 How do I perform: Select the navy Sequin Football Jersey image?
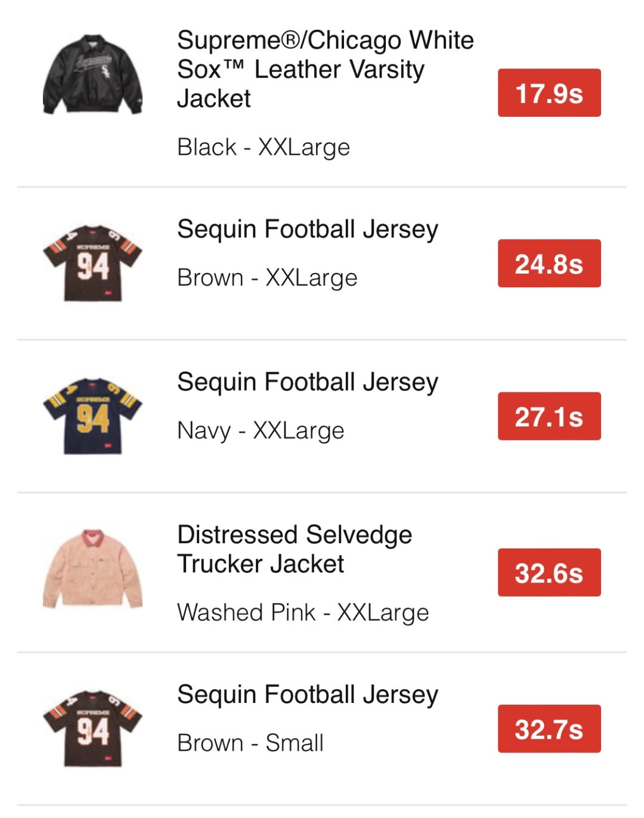[92, 416]
